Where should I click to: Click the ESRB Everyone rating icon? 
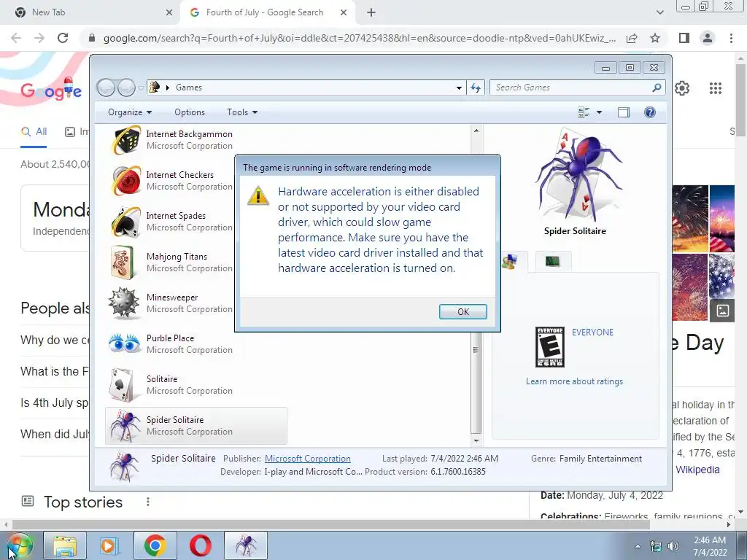click(x=550, y=347)
